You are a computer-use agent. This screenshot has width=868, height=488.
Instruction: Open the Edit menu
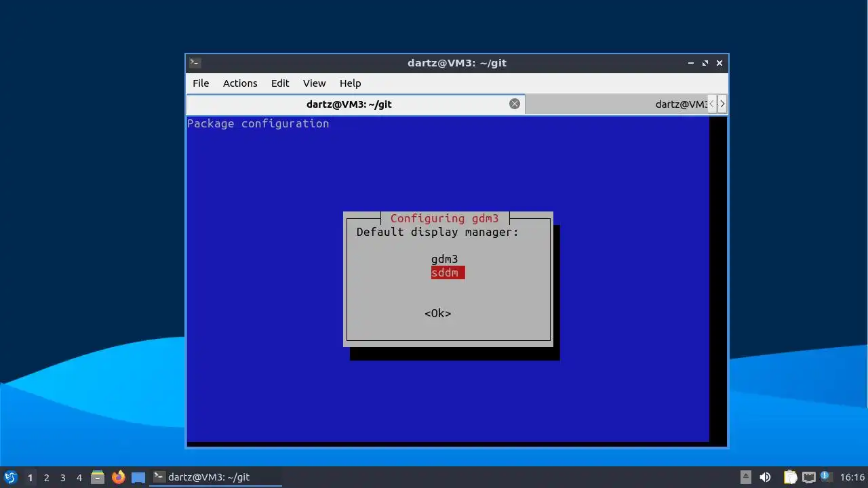click(x=280, y=83)
